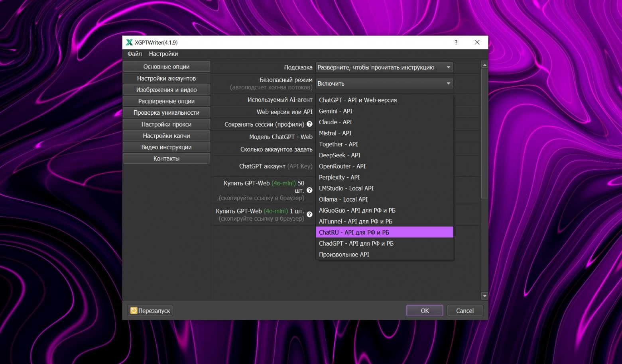Screen dimensions: 622x364
Task: Click help icon beside Купить GPT-Web 1 шт.
Action: (309, 215)
